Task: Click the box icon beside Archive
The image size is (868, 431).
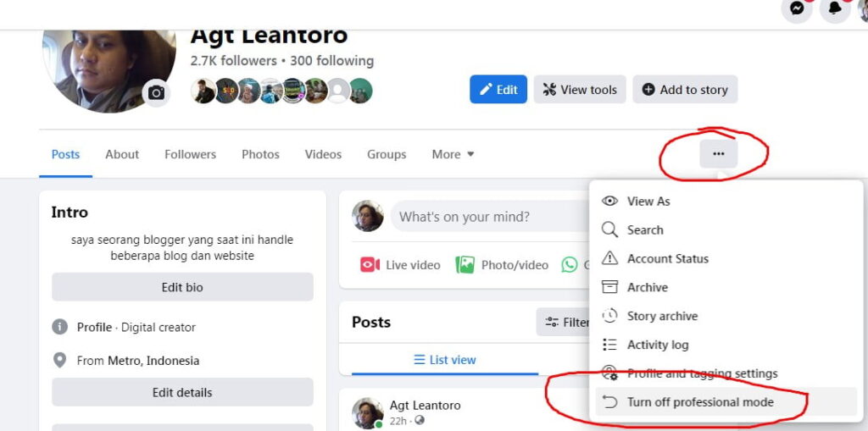Action: pyautogui.click(x=609, y=287)
